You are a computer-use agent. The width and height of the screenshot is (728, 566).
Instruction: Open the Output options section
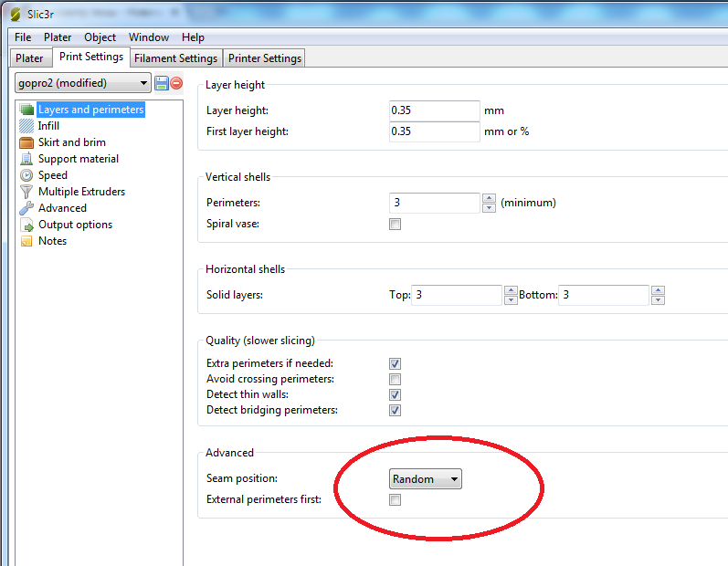[x=75, y=225]
